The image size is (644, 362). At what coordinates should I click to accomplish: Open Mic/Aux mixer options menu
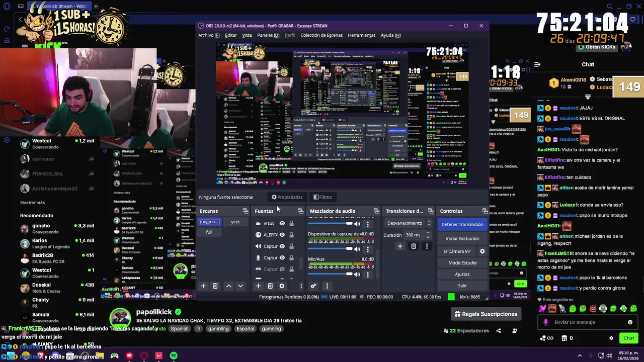(x=368, y=274)
